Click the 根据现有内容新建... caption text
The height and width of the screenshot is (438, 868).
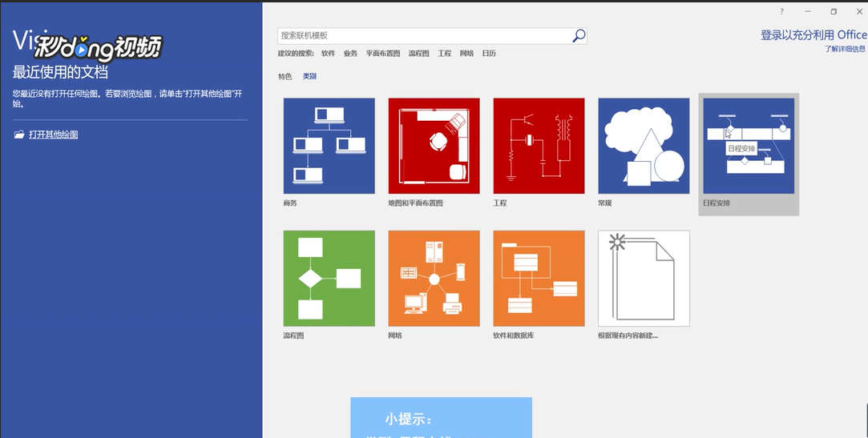(x=628, y=336)
